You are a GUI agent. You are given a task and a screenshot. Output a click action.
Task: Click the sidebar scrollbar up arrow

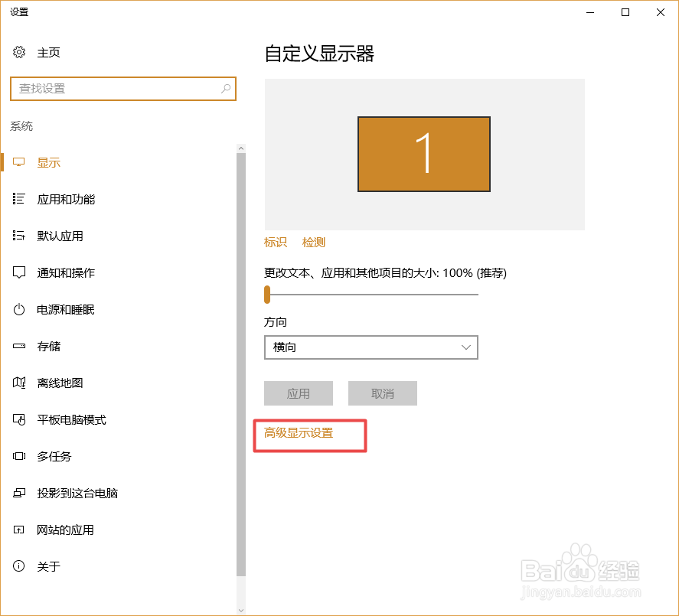click(241, 148)
